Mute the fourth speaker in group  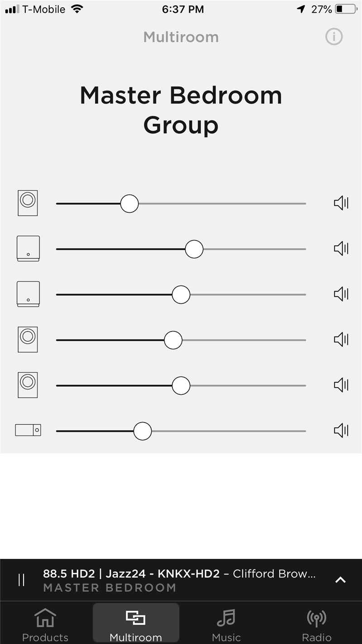[x=341, y=339]
